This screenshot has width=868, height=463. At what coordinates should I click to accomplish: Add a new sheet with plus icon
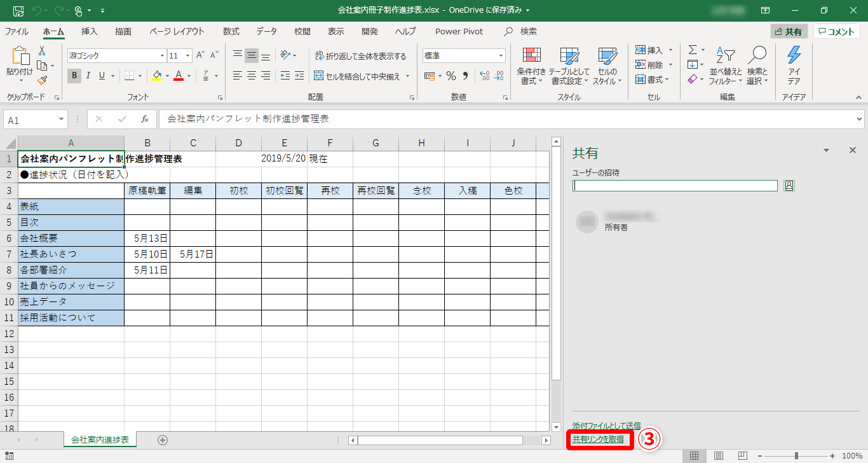163,439
